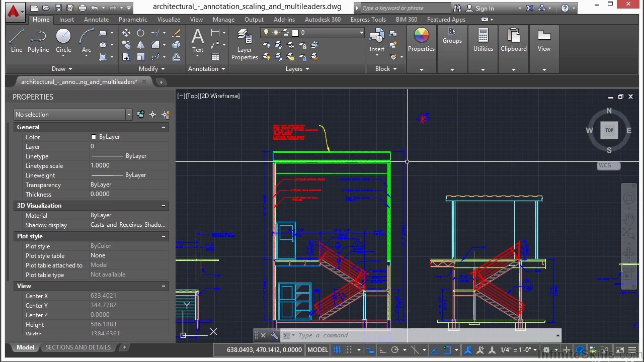644x362 pixels.
Task: Click the Plot printer icon in quick access toolbar
Action: (83, 8)
